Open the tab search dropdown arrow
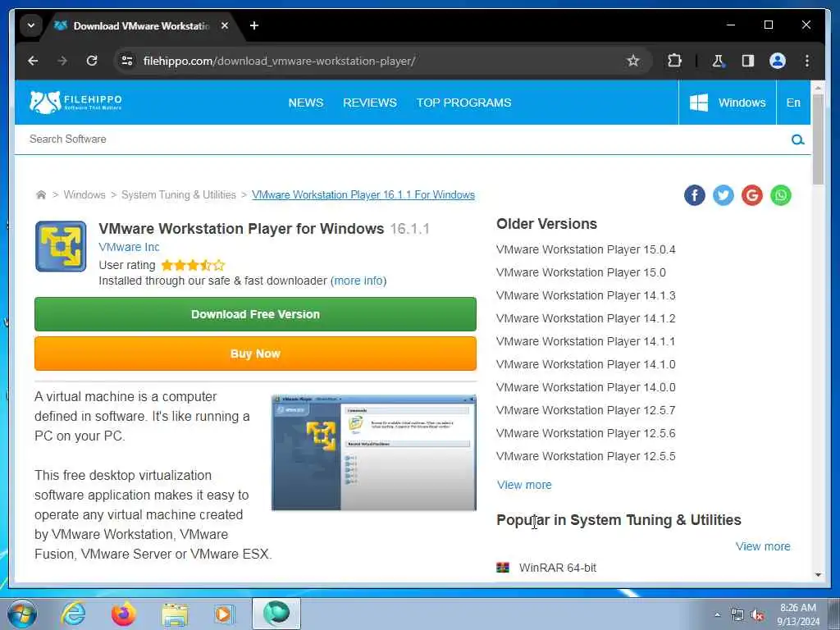 [31, 25]
